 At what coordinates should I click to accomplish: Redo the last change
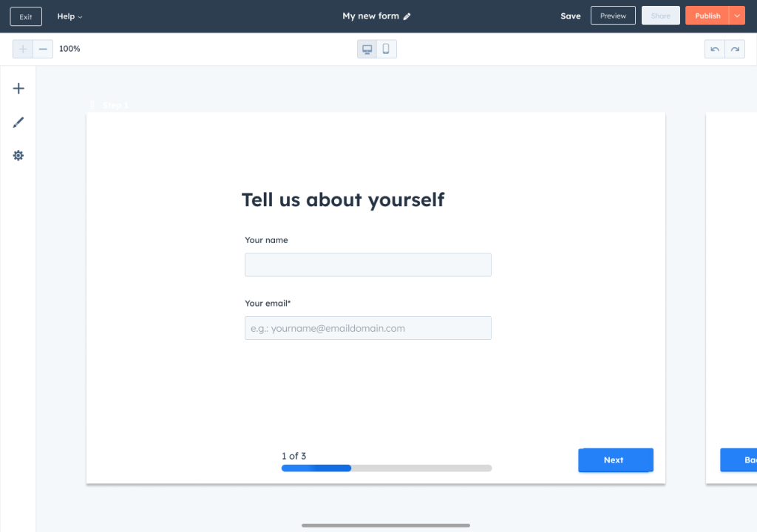coord(735,49)
